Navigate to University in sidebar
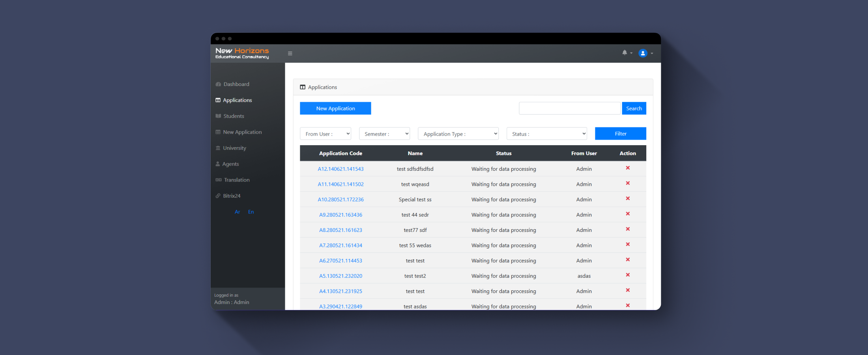Viewport: 868px width, 355px height. pyautogui.click(x=234, y=148)
